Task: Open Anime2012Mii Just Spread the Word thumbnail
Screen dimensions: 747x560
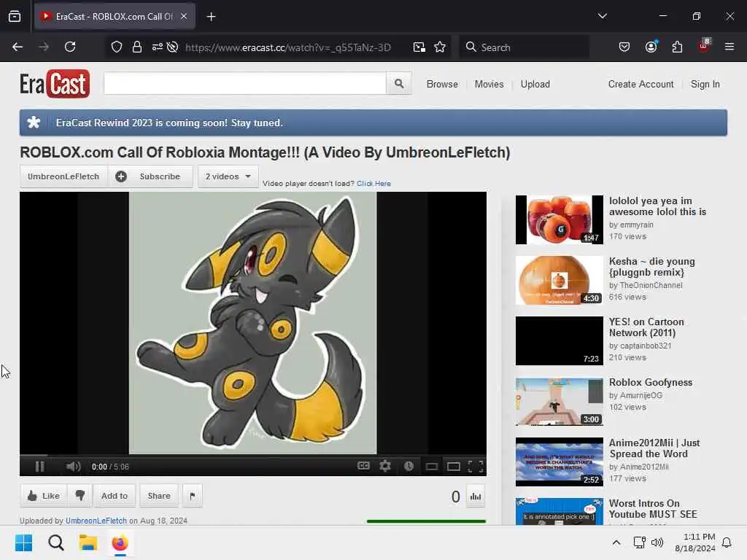Action: click(560, 462)
